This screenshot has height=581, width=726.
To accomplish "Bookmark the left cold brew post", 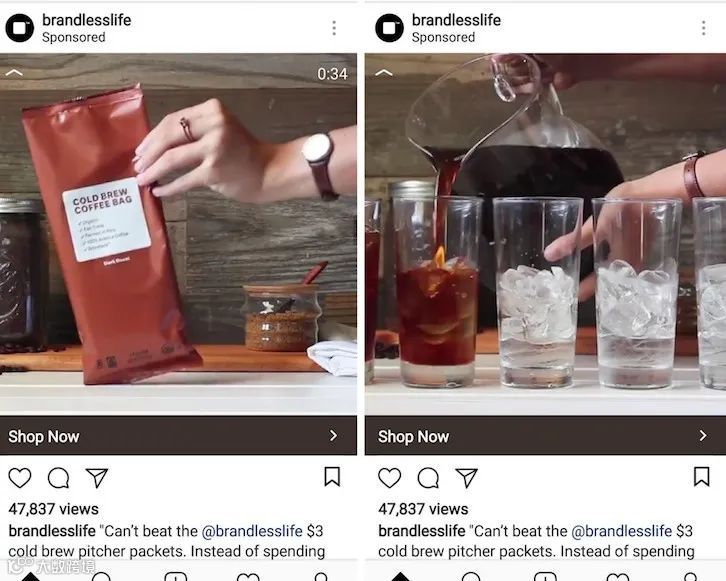I will [x=332, y=477].
